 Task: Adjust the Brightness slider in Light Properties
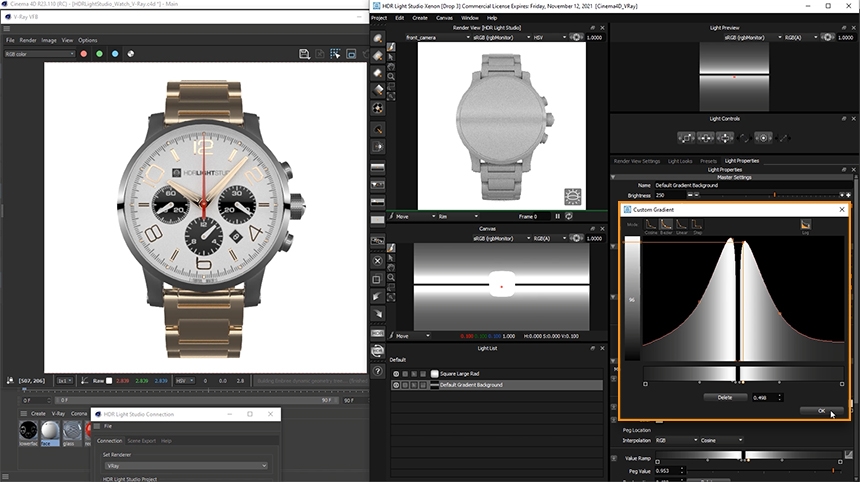point(769,195)
